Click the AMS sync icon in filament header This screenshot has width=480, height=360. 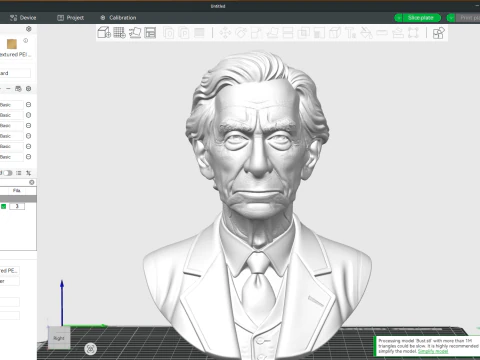[x=18, y=89]
